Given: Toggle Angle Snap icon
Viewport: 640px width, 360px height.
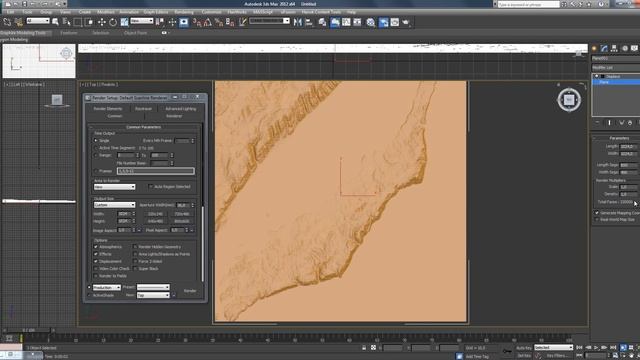Looking at the screenshot, I should tap(208, 22).
